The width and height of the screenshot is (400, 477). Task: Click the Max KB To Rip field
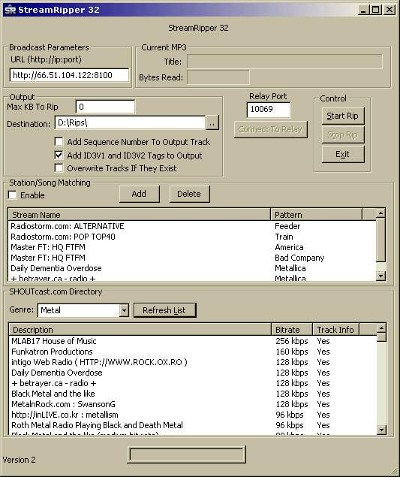[105, 107]
